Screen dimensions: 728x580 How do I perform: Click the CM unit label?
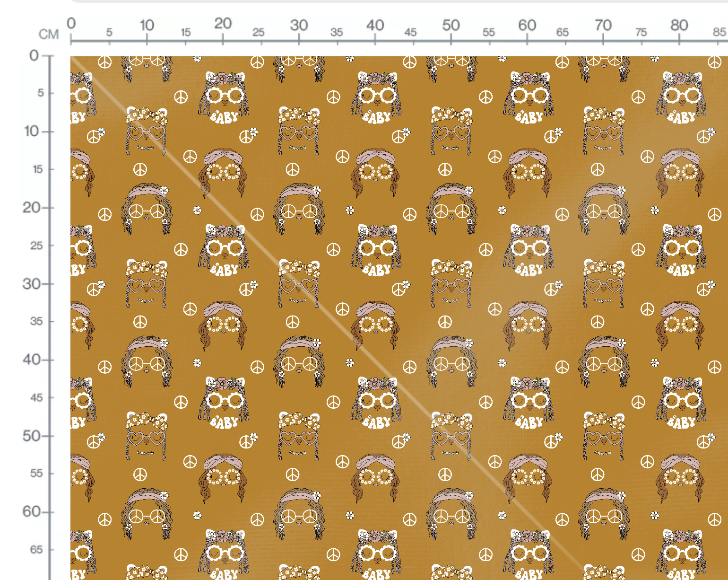(49, 34)
